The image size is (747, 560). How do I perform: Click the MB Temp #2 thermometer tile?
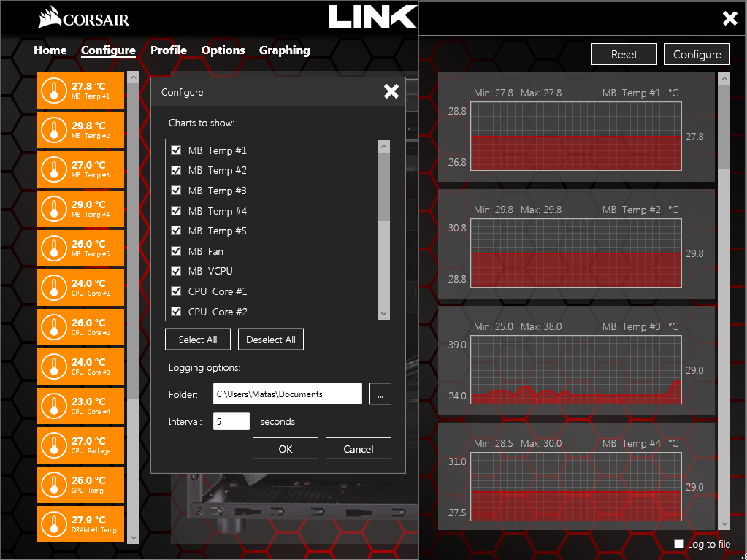coord(80,130)
